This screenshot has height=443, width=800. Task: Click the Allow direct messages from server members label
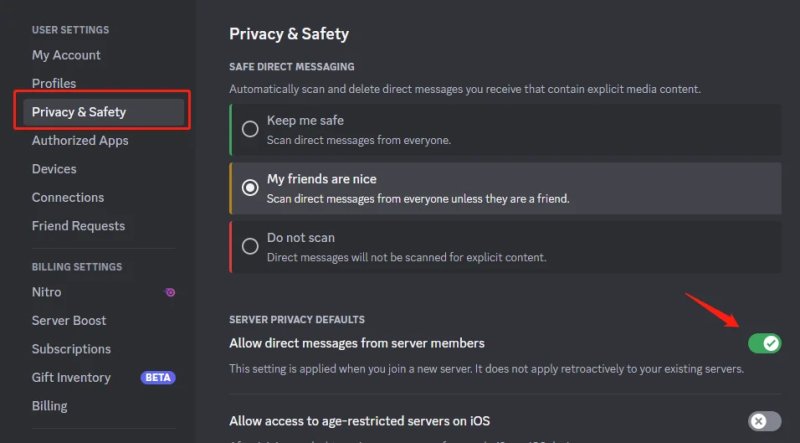point(357,343)
